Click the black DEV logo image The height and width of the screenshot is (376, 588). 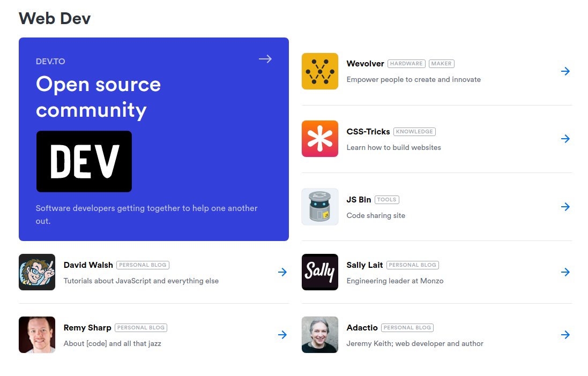pyautogui.click(x=84, y=162)
